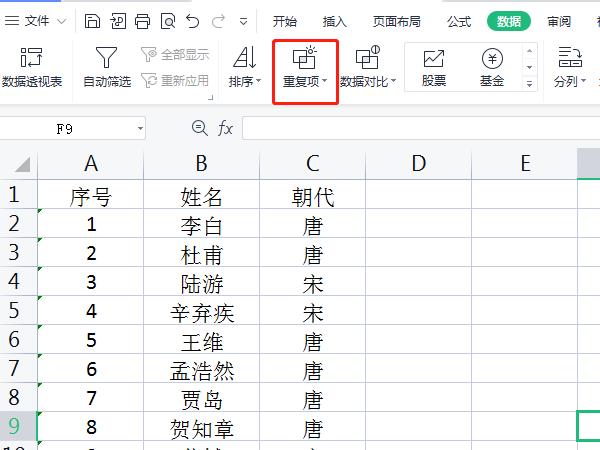The image size is (600, 450).
Task: Click the 重新应用 button
Action: (176, 80)
